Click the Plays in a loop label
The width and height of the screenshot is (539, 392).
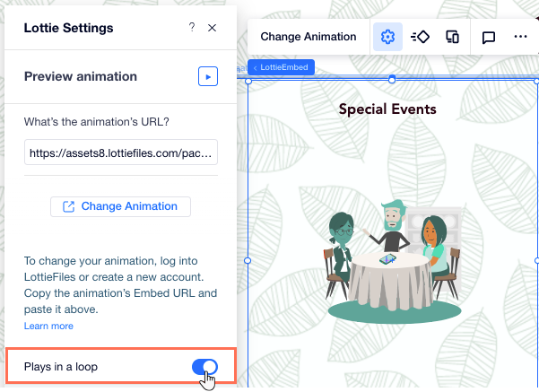(61, 367)
